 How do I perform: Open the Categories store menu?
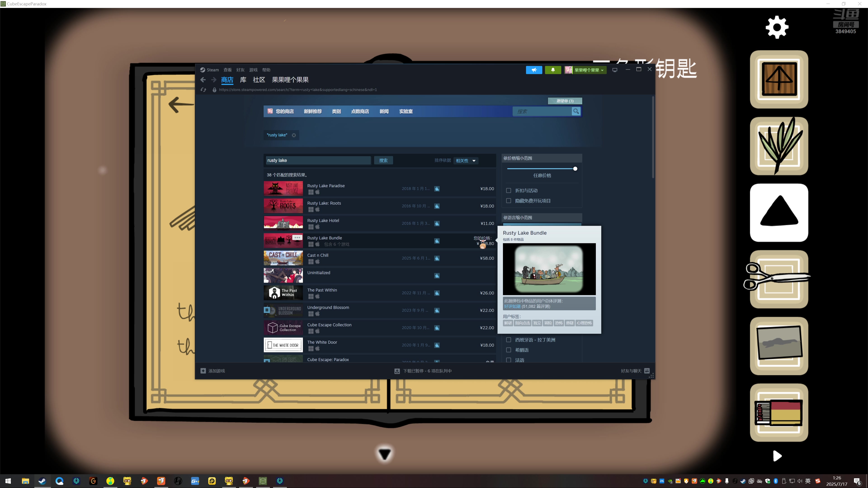click(x=336, y=111)
